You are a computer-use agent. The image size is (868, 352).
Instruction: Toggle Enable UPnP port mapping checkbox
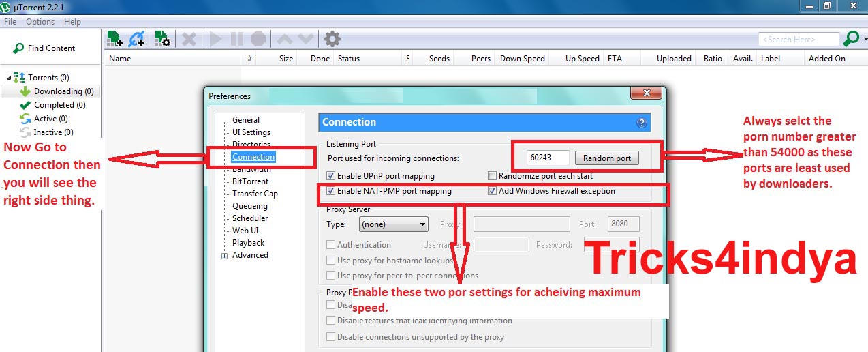coord(331,176)
